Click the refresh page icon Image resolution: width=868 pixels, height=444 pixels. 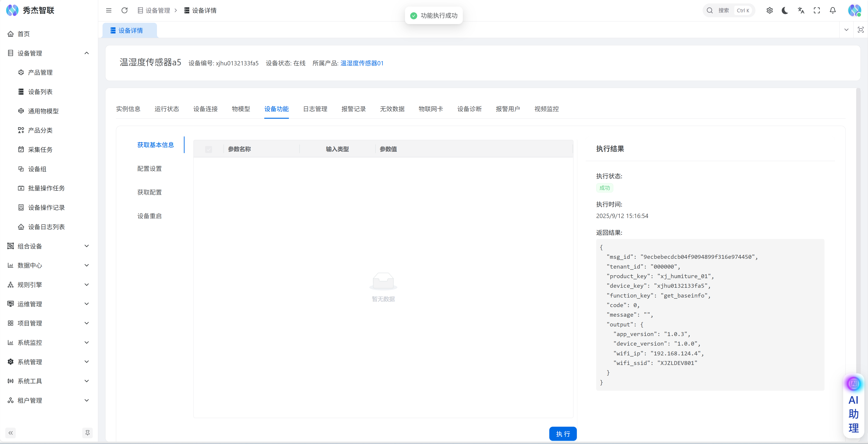click(124, 10)
